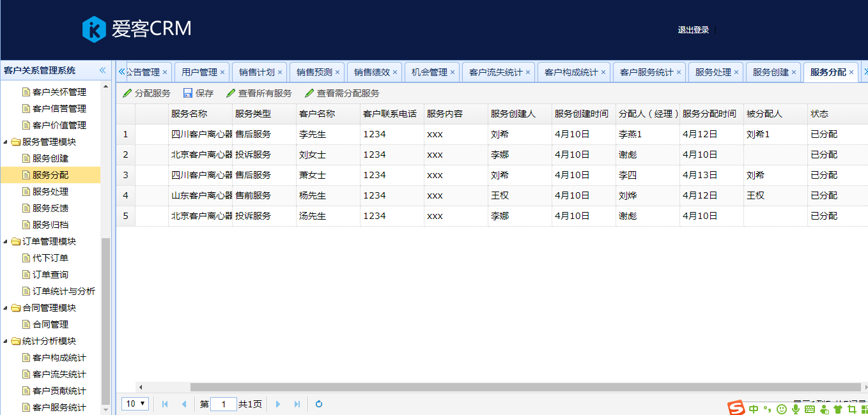Click the pencil icon for 分配服务
The image size is (868, 415).
(127, 93)
